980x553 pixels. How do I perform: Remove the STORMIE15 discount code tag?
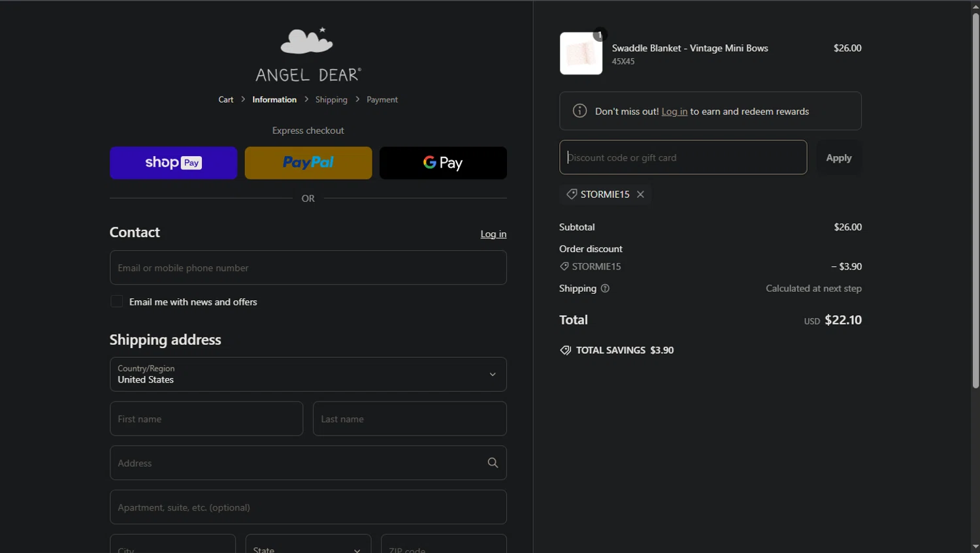(640, 195)
